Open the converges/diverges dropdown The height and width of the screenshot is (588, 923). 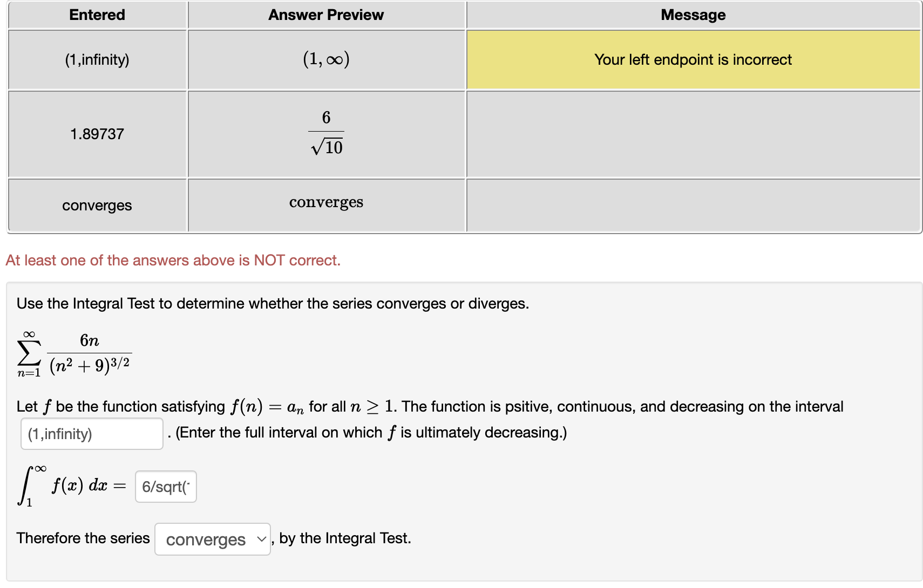pyautogui.click(x=212, y=539)
